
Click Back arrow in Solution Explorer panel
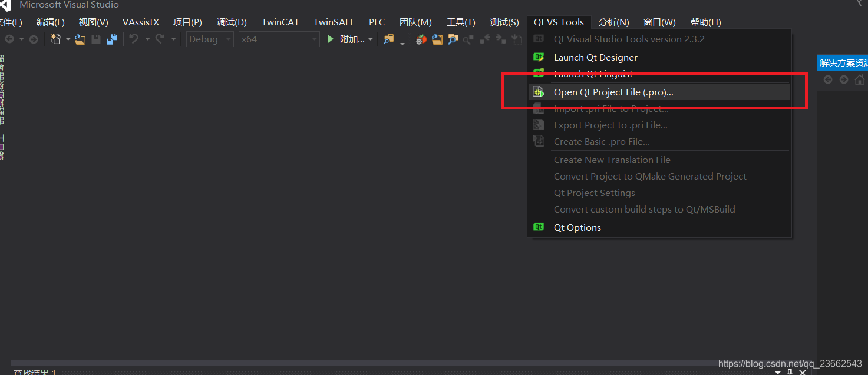[828, 79]
